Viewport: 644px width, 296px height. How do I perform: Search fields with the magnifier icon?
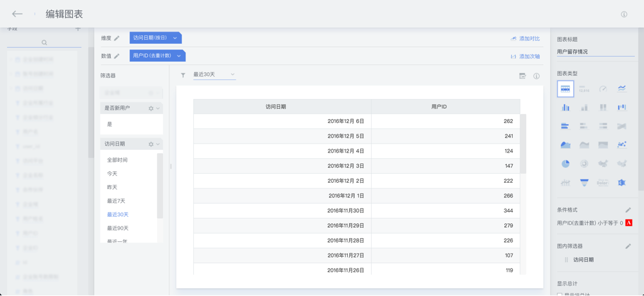click(44, 42)
